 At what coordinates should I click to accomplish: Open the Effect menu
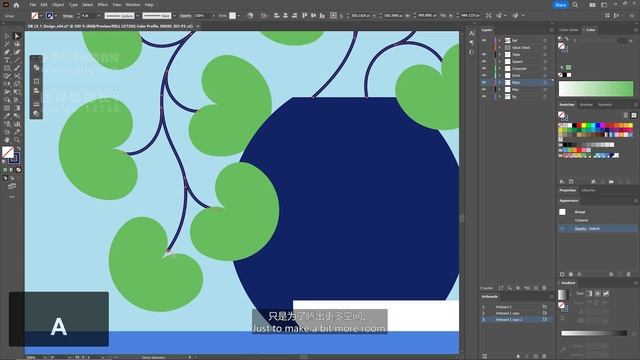(x=102, y=5)
